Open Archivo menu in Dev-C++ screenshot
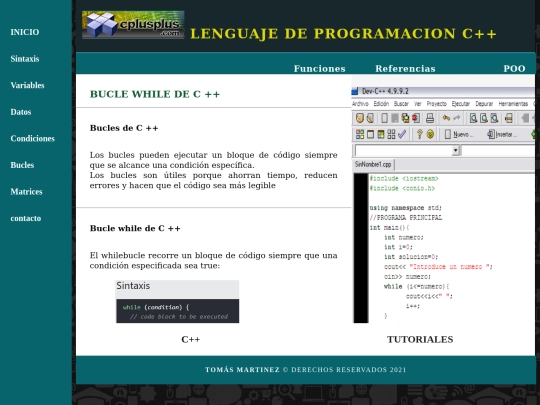The height and width of the screenshot is (405, 540). click(x=360, y=104)
